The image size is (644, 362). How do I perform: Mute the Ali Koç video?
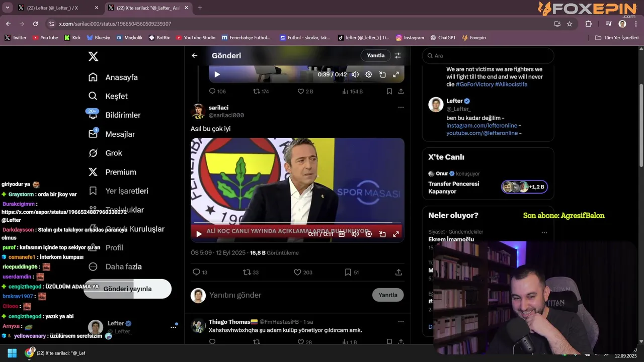[355, 234]
